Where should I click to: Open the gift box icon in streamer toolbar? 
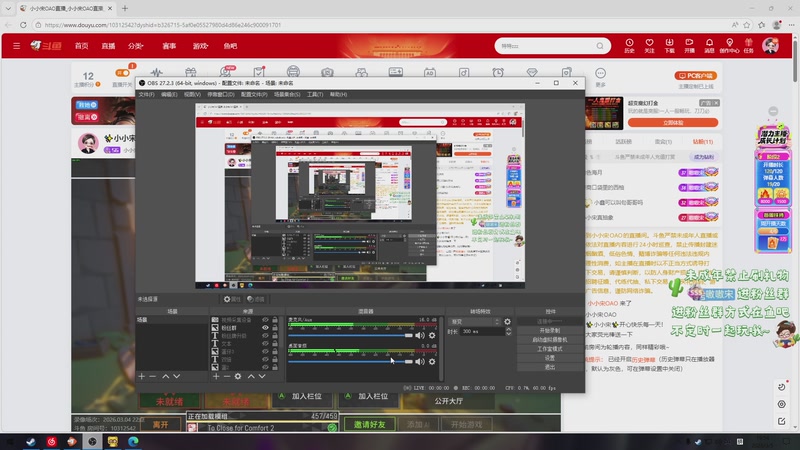click(x=191, y=72)
